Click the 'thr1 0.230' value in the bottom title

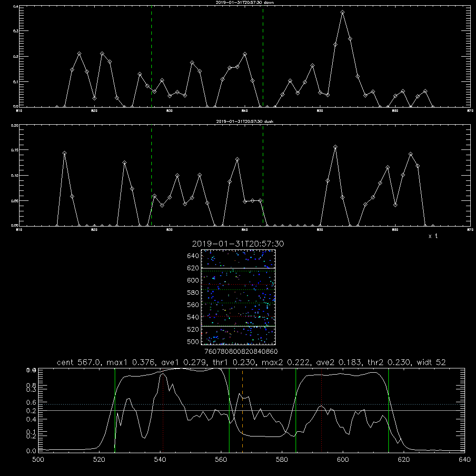pyautogui.click(x=235, y=362)
